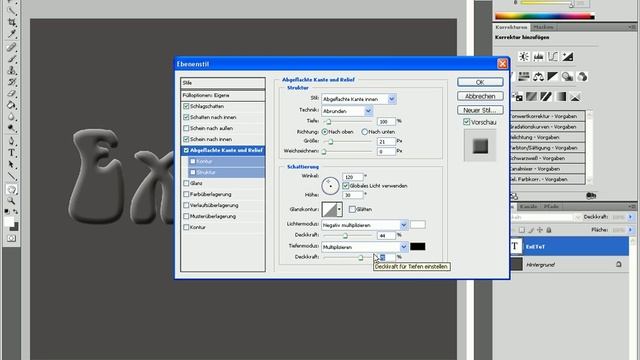
Task: Open the Korrekturen tab
Action: (511, 27)
